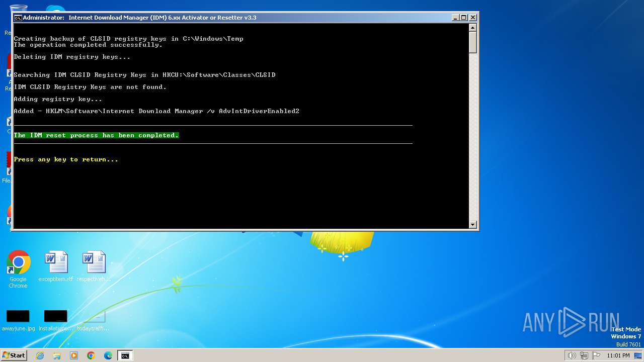Select exceptitem.rtf desktop file
The image size is (644, 362).
tap(56, 266)
